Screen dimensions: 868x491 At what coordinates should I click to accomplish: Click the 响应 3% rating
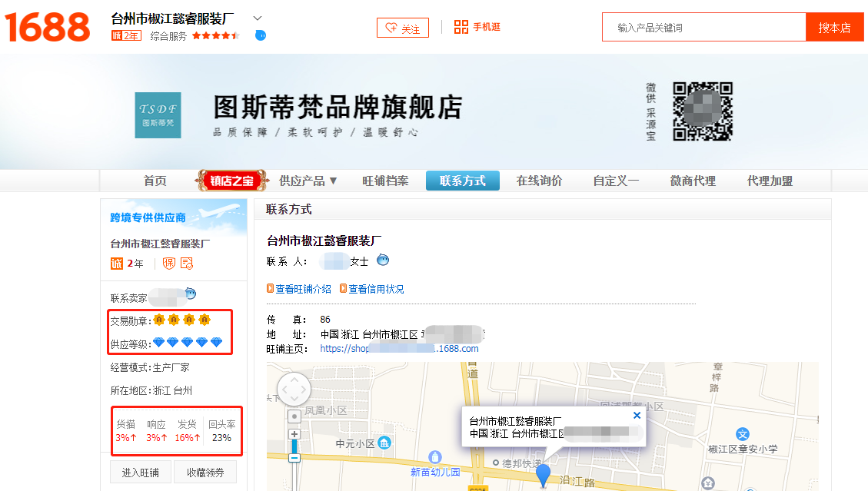coord(156,430)
